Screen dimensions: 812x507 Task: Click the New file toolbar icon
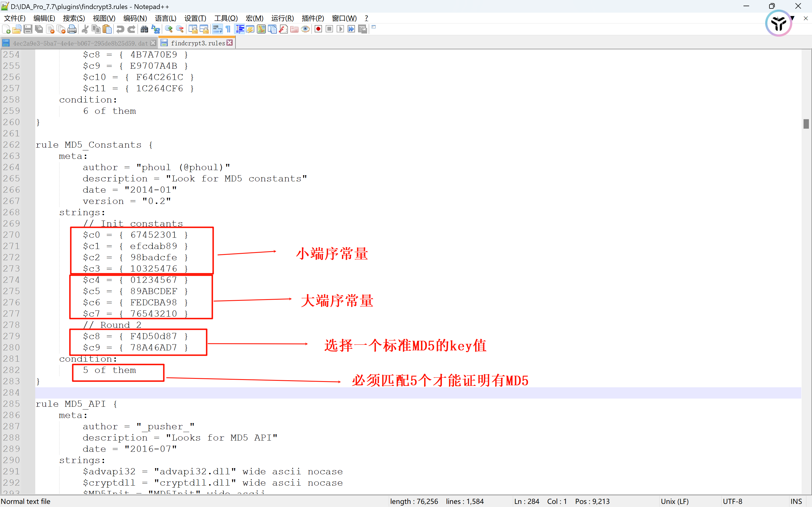pyautogui.click(x=6, y=29)
